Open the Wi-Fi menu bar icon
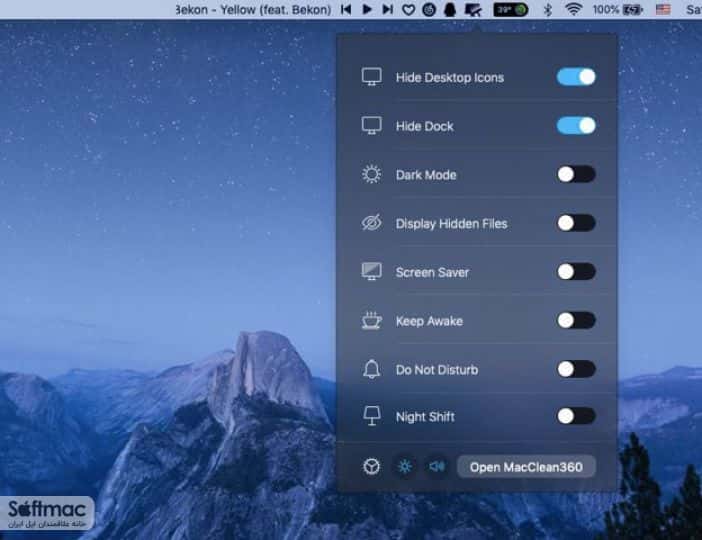The width and height of the screenshot is (702, 540). pyautogui.click(x=573, y=9)
